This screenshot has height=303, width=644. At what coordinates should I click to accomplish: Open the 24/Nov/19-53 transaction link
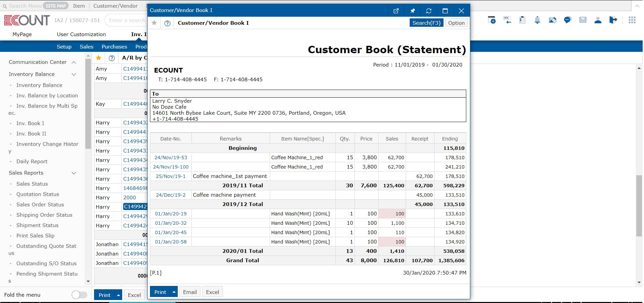171,157
